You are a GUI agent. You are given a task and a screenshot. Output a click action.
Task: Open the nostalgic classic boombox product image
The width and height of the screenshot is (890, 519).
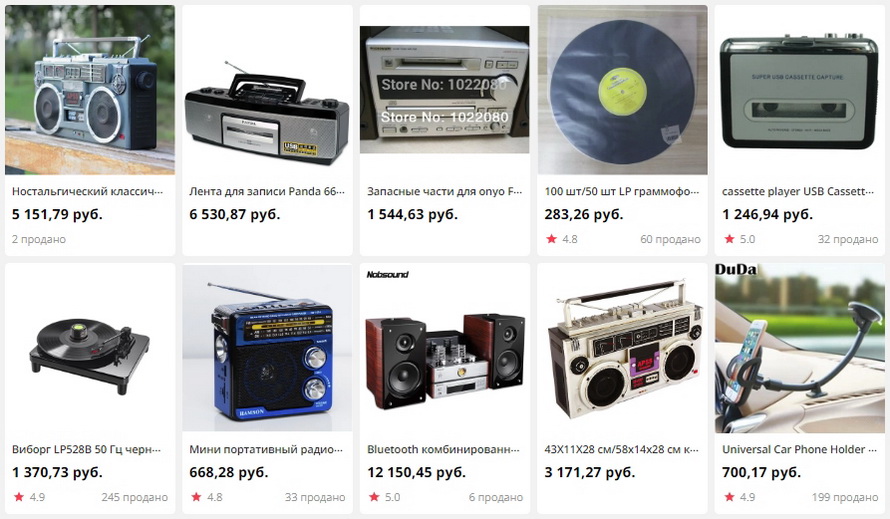(x=90, y=90)
